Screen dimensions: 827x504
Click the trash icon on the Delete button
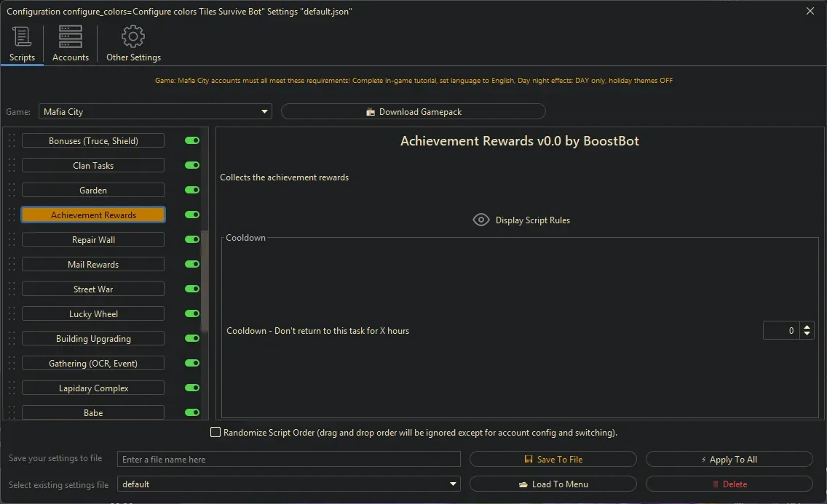[x=717, y=484]
